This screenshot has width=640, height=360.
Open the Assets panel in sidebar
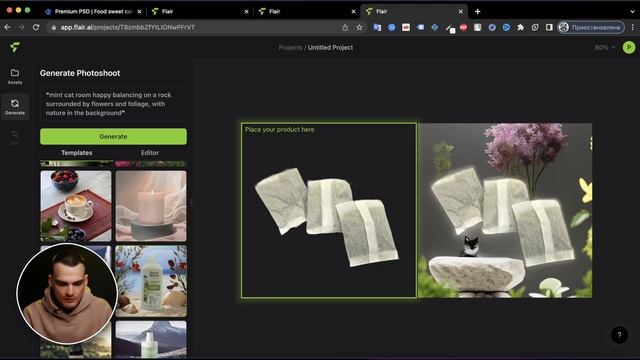click(x=15, y=76)
